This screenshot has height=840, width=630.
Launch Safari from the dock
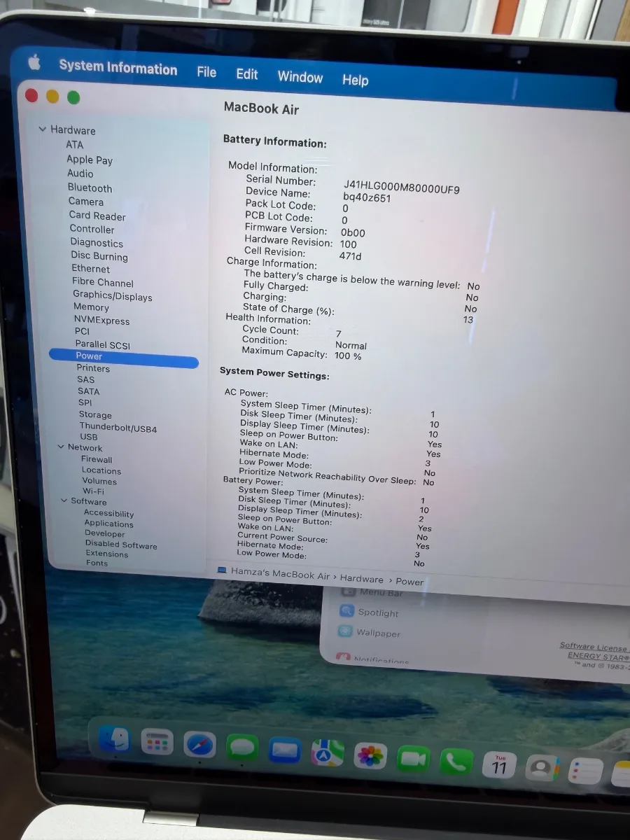[x=199, y=746]
